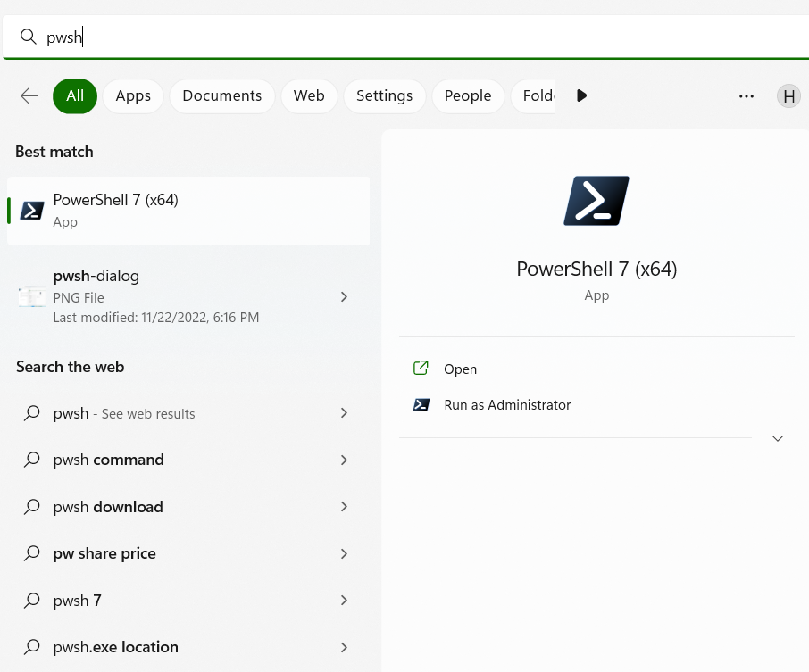
Task: Click the PowerShell icon in Best match result
Action: (x=32, y=211)
